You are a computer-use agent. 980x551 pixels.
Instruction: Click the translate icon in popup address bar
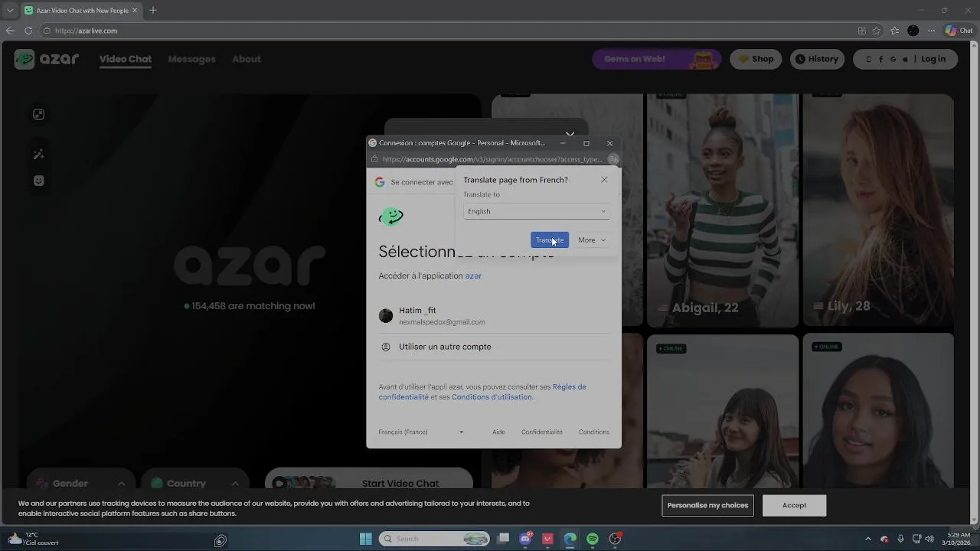[x=613, y=159]
